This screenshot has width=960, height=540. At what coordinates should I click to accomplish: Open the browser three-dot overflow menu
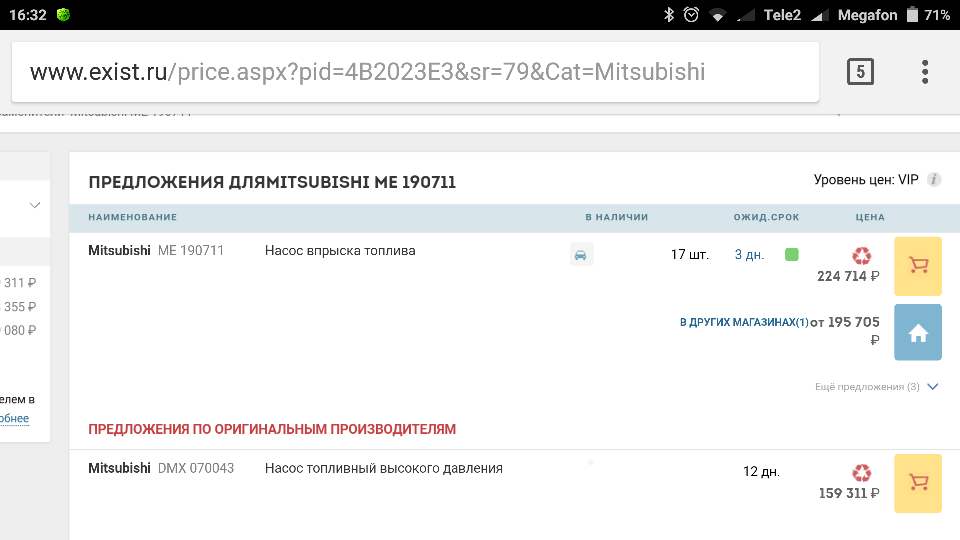(x=925, y=72)
